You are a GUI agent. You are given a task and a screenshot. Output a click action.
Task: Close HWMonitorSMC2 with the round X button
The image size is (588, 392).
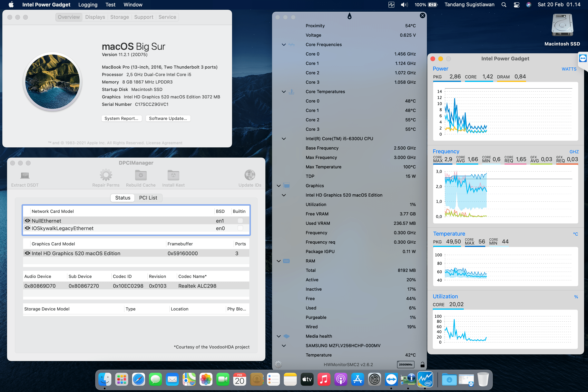[x=422, y=15]
